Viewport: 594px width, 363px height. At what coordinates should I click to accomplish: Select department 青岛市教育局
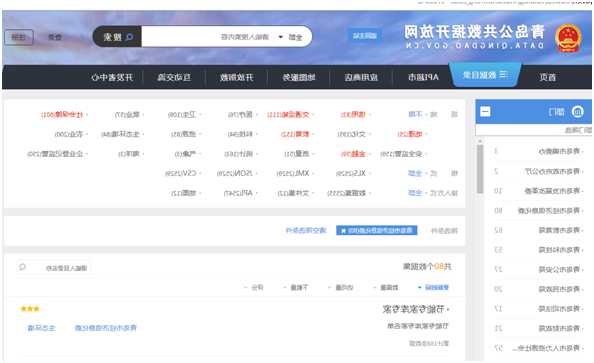[x=559, y=230]
